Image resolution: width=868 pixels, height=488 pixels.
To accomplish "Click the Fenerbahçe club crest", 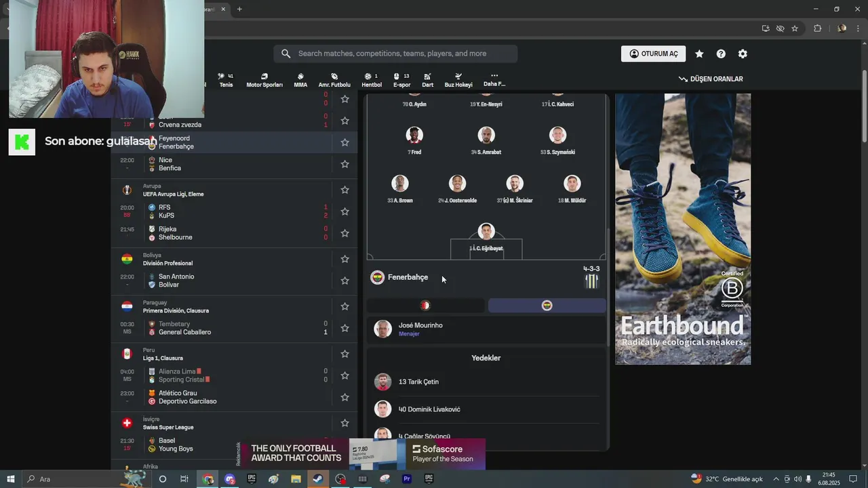I will [x=378, y=277].
